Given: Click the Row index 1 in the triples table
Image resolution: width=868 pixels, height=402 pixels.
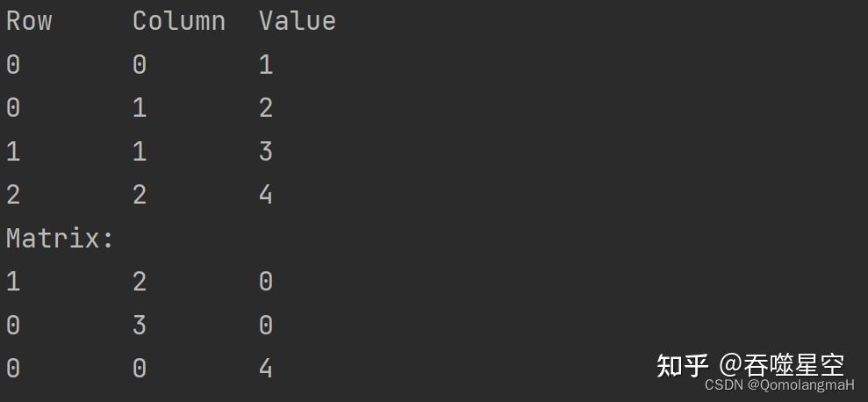Looking at the screenshot, I should point(13,152).
